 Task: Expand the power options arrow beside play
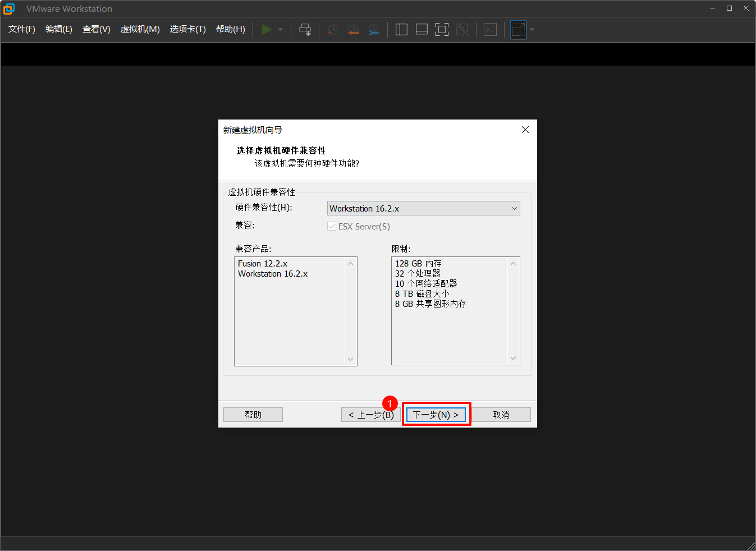(x=281, y=30)
